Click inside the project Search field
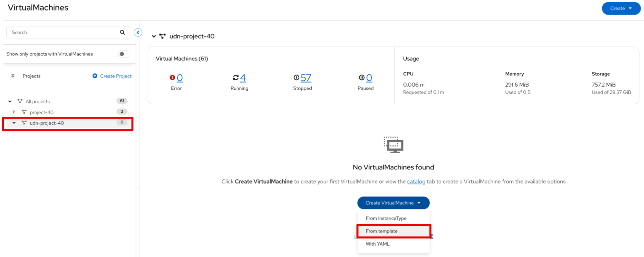Image resolution: width=644 pixels, height=257 pixels. point(63,33)
